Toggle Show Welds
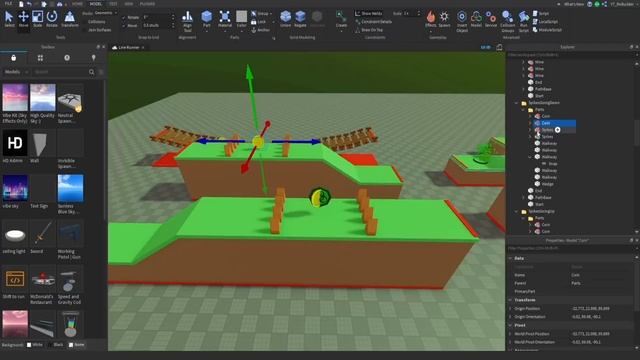This screenshot has width=640, height=360. (368, 13)
